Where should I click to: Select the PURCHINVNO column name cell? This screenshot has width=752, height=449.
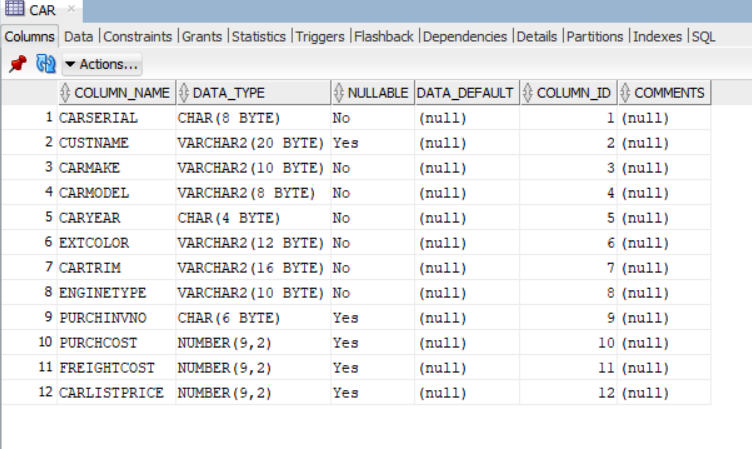[117, 318]
